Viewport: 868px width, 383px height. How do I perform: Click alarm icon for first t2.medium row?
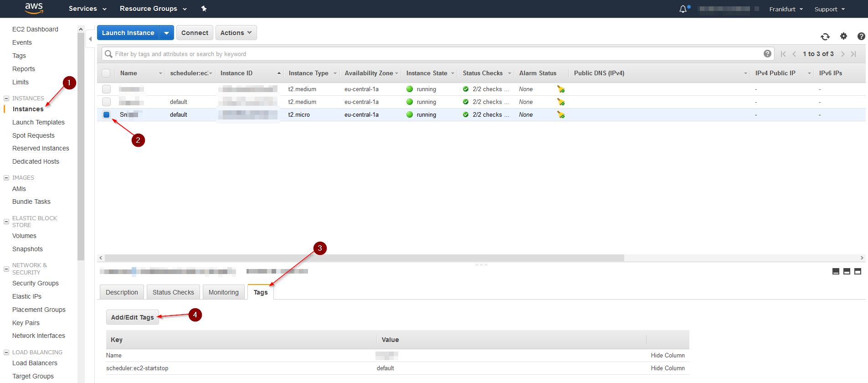pos(561,89)
